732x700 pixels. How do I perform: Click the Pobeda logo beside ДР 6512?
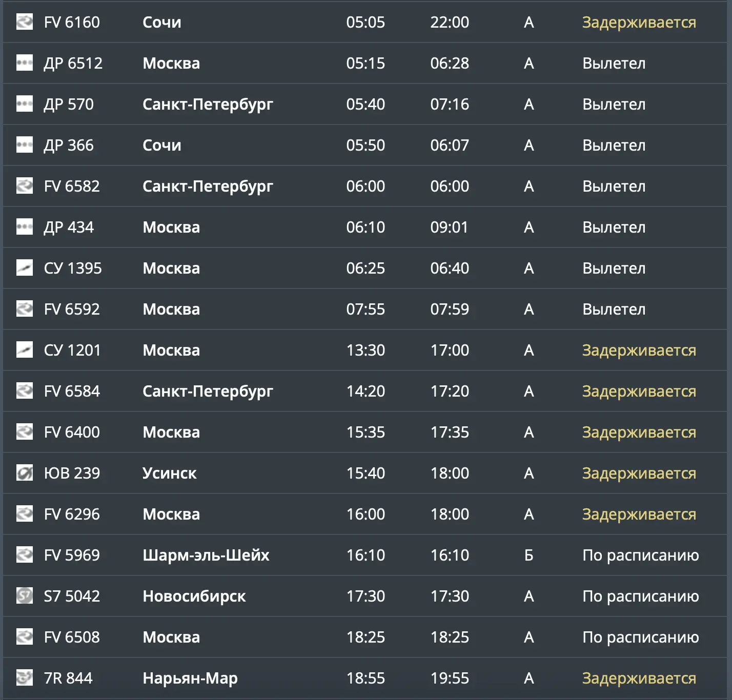(24, 63)
